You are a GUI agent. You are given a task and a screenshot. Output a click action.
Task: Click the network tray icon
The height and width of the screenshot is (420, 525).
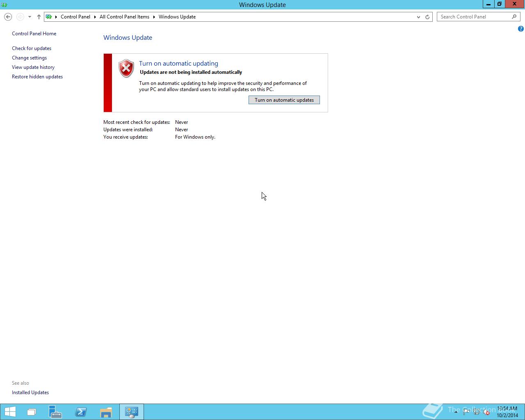coord(476,412)
